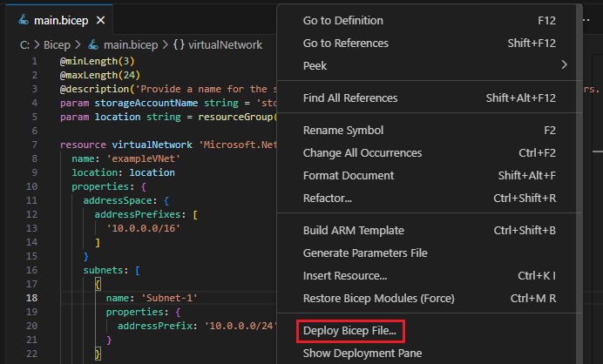Select Find All References
Image resolution: width=603 pixels, height=364 pixels.
430,98
